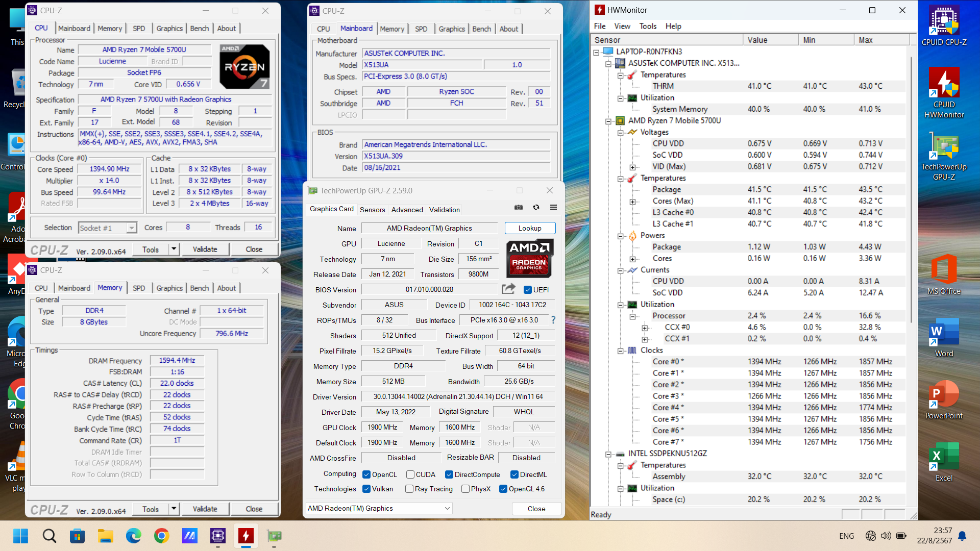The image size is (980, 551).
Task: Toggle the PhysX checkbox
Action: pyautogui.click(x=465, y=489)
